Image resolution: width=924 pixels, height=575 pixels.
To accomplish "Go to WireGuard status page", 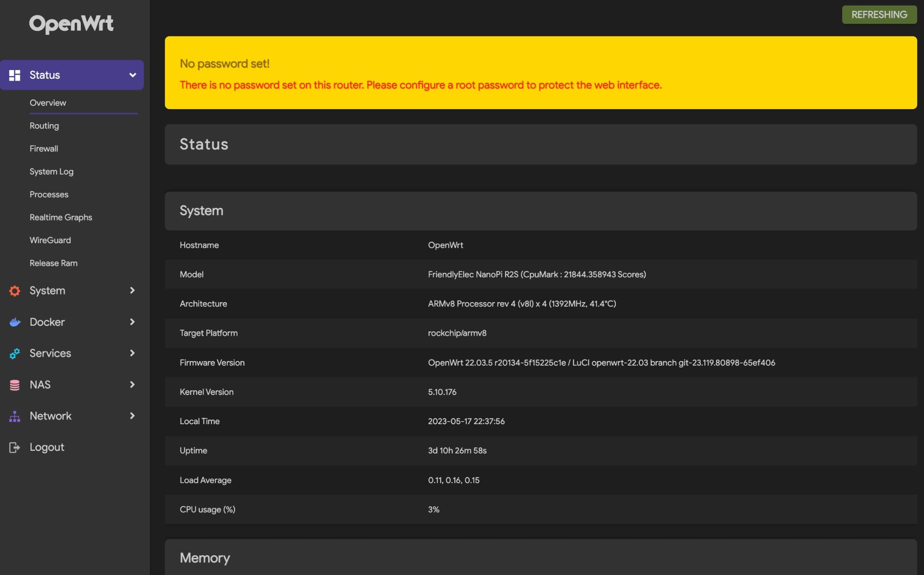I will (50, 240).
